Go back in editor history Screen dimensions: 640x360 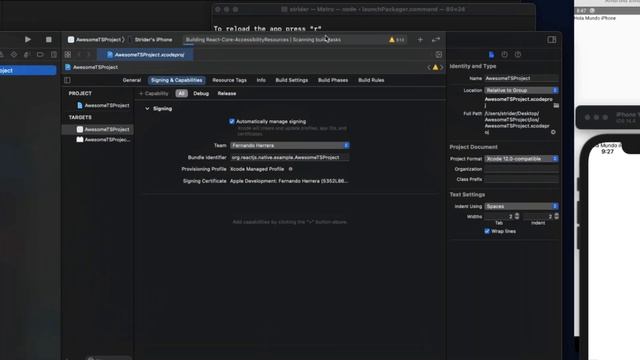click(79, 54)
